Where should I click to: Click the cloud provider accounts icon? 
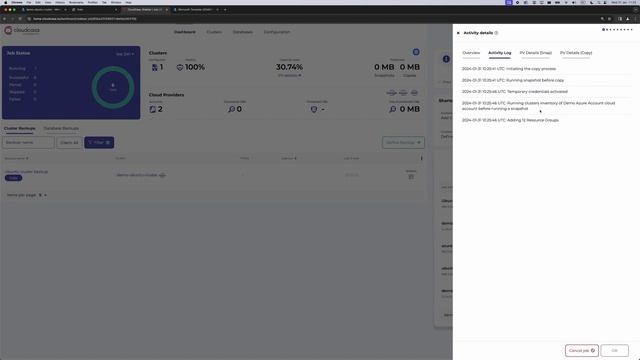(x=153, y=109)
